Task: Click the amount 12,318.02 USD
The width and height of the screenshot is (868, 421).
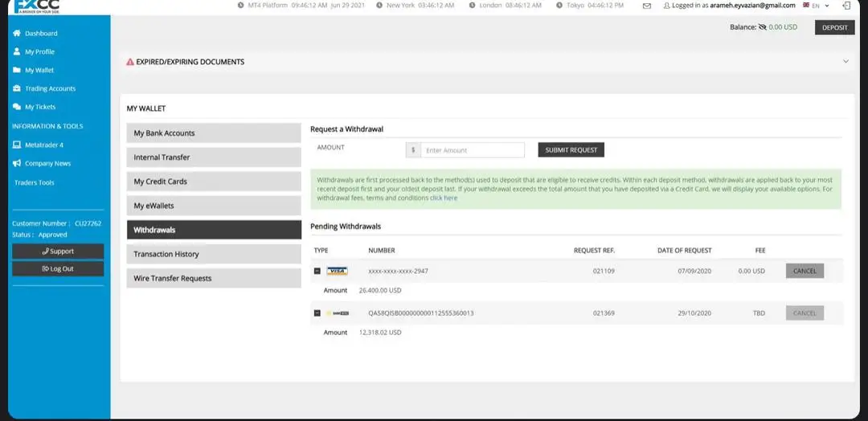Action: pyautogui.click(x=379, y=333)
